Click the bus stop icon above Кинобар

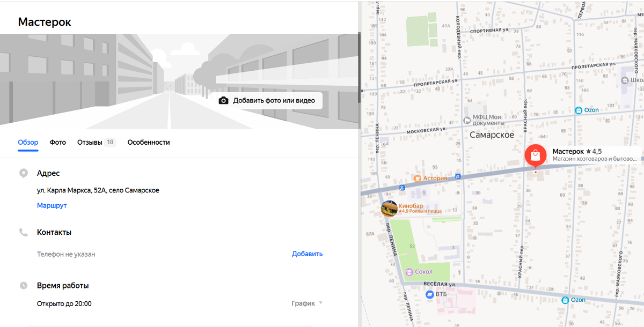tap(401, 188)
